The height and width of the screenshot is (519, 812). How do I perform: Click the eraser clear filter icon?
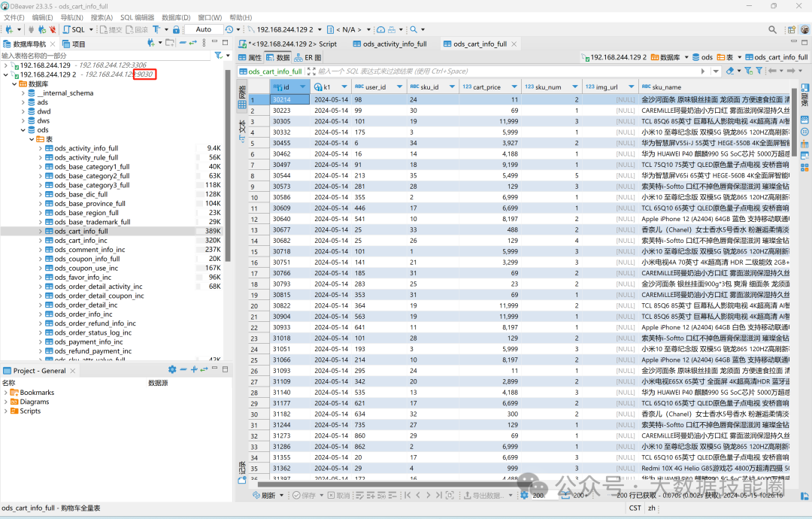click(x=729, y=71)
